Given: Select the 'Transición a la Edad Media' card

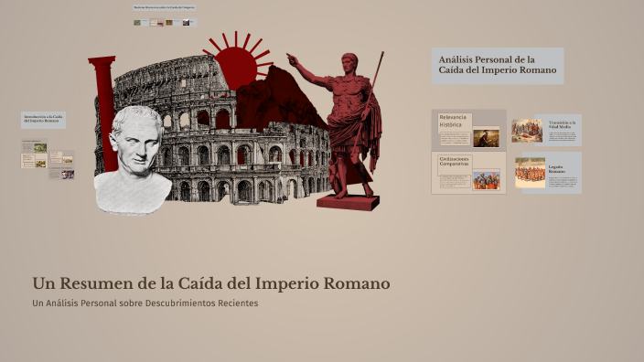Looking at the screenshot, I should tap(558, 130).
